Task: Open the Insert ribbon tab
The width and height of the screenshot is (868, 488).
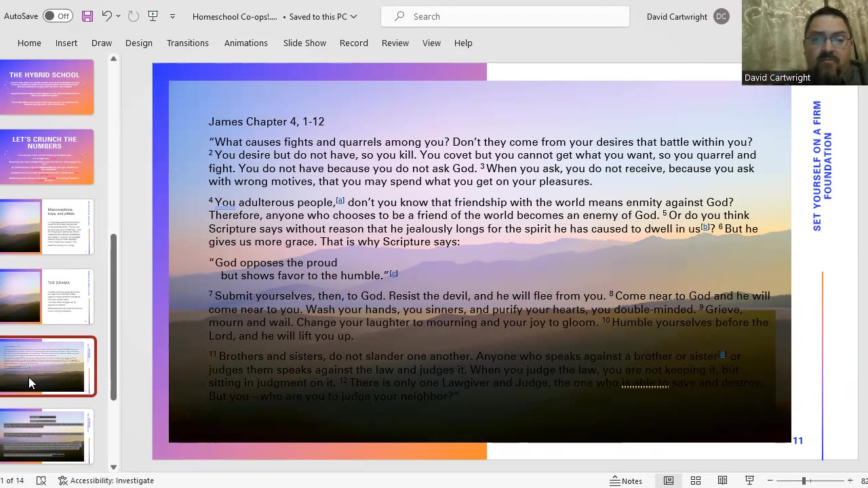Action: point(66,43)
